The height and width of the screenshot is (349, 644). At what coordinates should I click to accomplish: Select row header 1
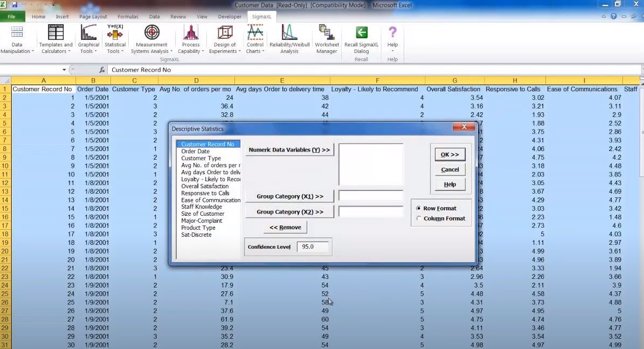click(5, 89)
